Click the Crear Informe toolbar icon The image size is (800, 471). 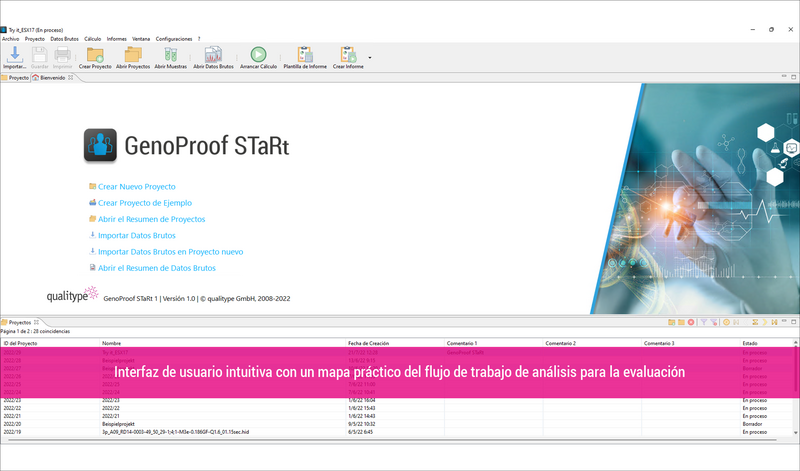pos(348,54)
